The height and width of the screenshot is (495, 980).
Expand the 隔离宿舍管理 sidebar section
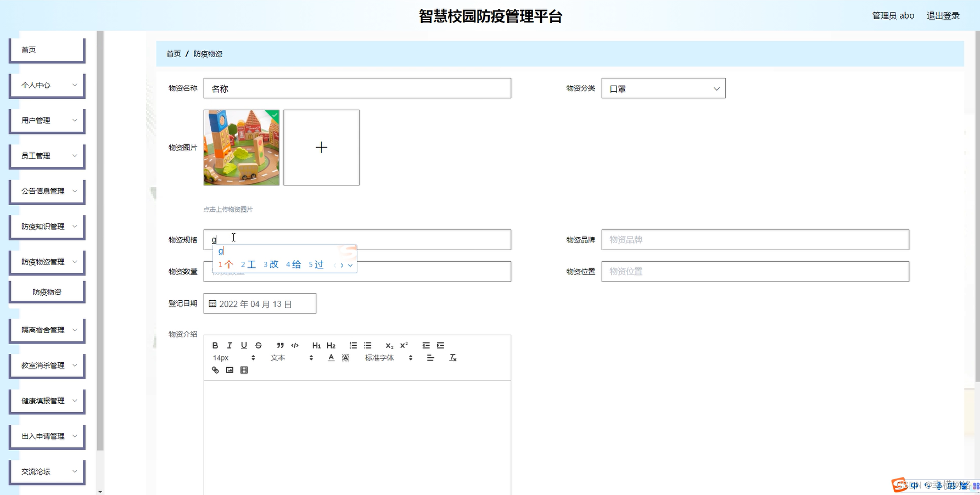(47, 330)
